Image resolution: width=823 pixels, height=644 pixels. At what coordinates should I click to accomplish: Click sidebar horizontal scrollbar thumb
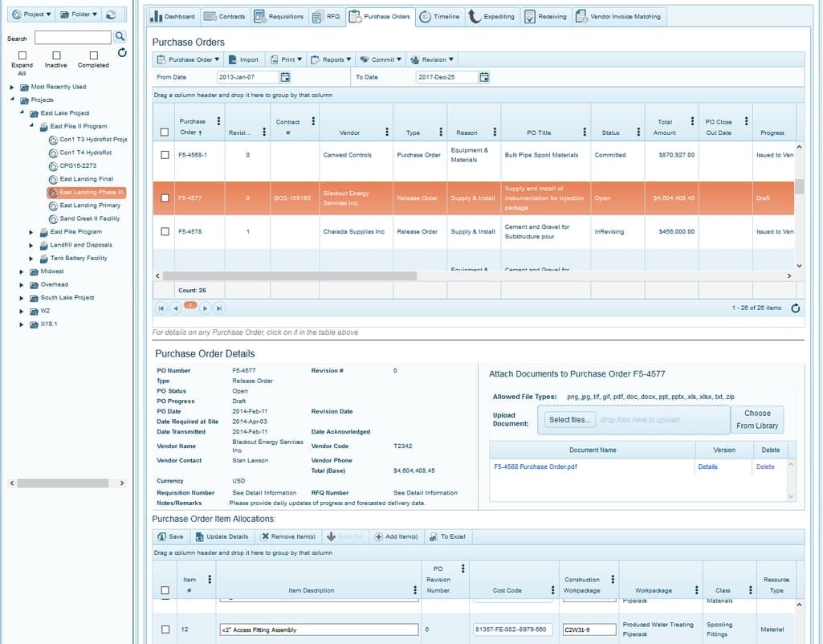pos(63,483)
